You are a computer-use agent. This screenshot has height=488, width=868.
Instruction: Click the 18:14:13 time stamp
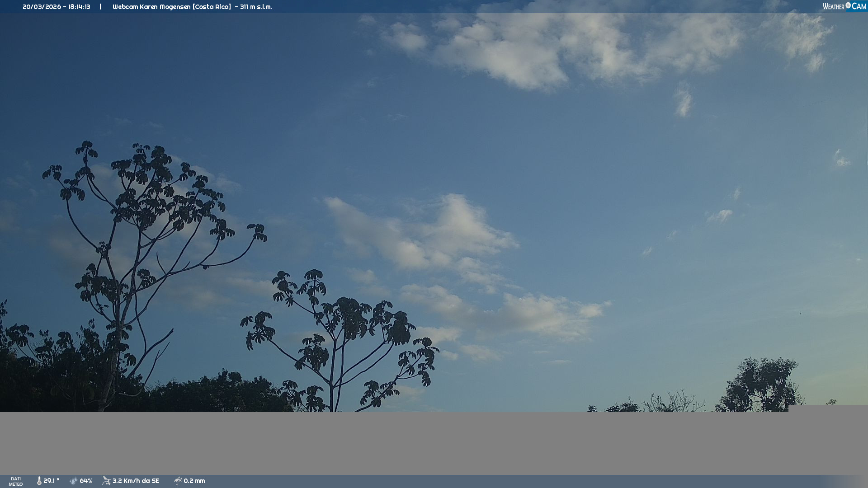(79, 7)
